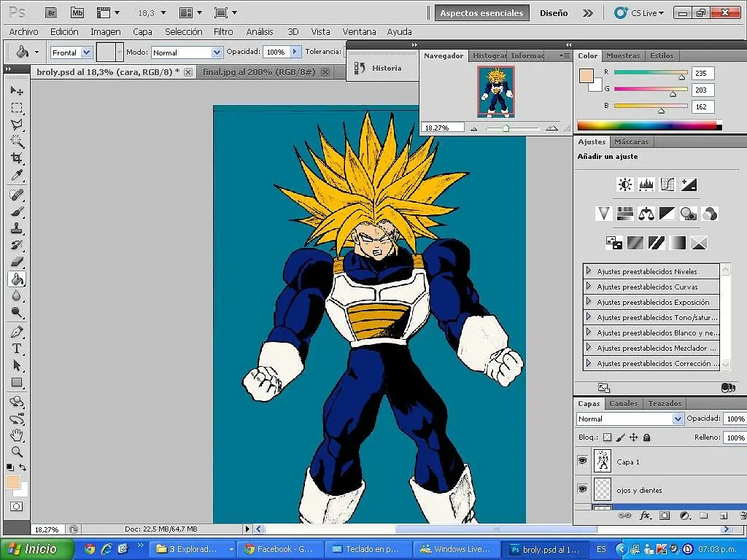The height and width of the screenshot is (560, 747).
Task: Reset default foreground and background colors
Action: 10,467
